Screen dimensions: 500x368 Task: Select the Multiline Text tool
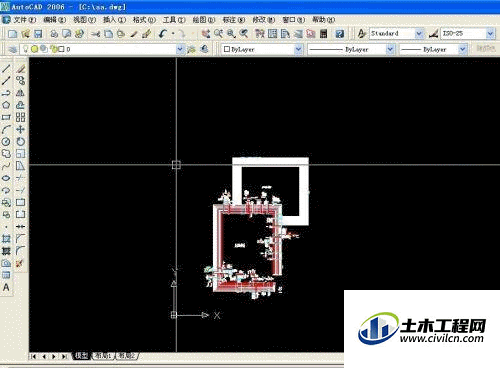pyautogui.click(x=6, y=287)
